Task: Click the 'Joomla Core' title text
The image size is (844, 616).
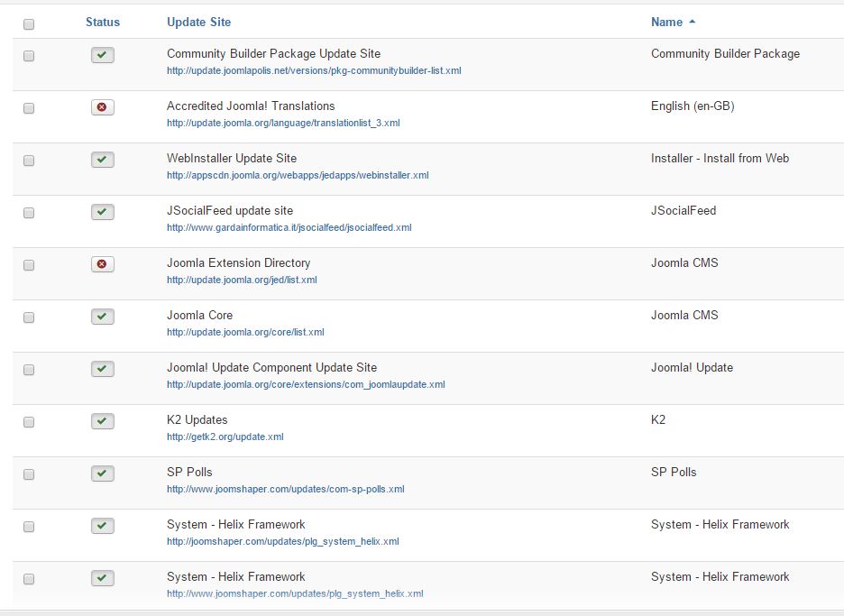Action: (199, 315)
